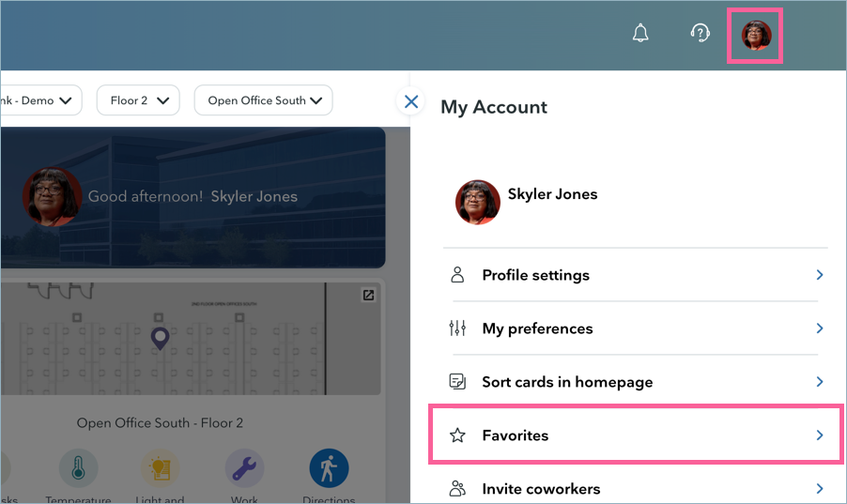Click the Skyler Jones name in account panel
Image resolution: width=847 pixels, height=504 pixels.
point(552,194)
